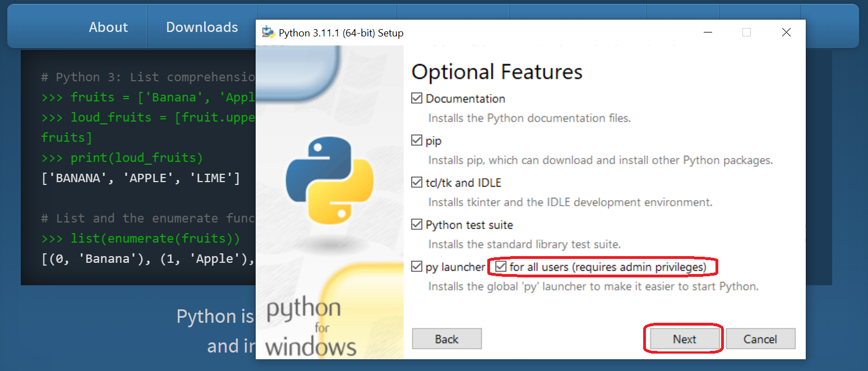This screenshot has height=371, width=868.
Task: Toggle the py launcher checkbox
Action: [x=417, y=266]
